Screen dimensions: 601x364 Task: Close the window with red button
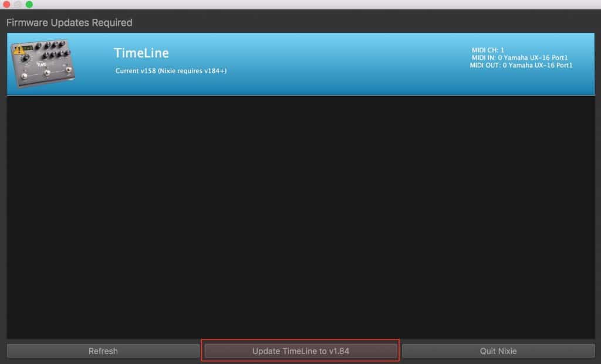pos(6,4)
